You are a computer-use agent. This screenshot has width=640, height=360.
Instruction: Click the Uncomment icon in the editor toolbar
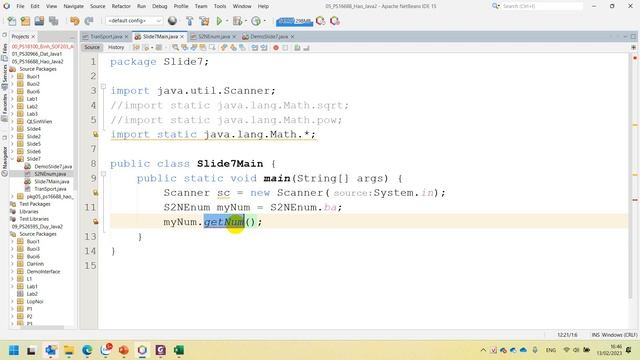[x=306, y=48]
